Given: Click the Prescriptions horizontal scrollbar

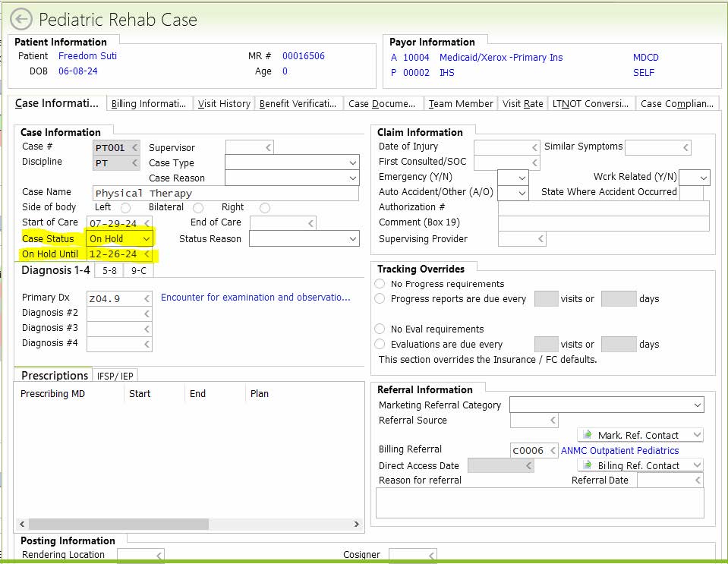Looking at the screenshot, I should coord(118,524).
